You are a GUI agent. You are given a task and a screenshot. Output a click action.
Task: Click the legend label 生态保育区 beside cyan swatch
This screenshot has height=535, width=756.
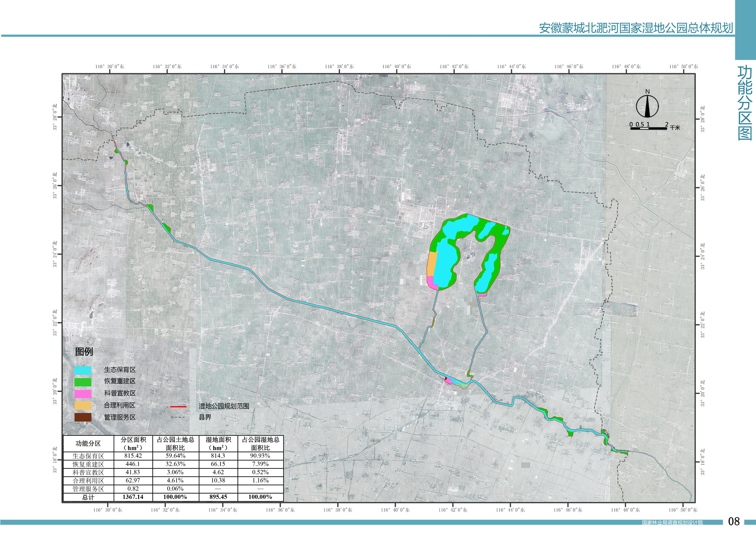(120, 370)
